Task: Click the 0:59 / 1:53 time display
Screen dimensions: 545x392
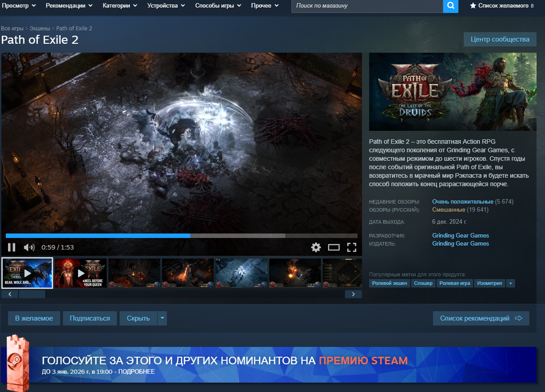Action: (x=58, y=247)
